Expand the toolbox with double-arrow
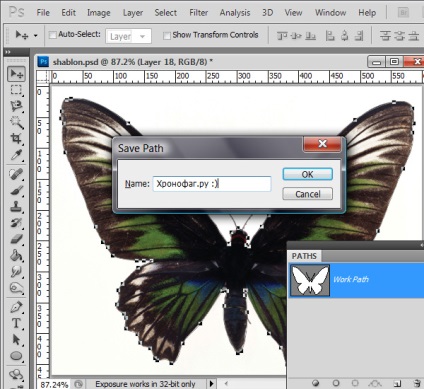The height and width of the screenshot is (389, 424). pos(8,52)
